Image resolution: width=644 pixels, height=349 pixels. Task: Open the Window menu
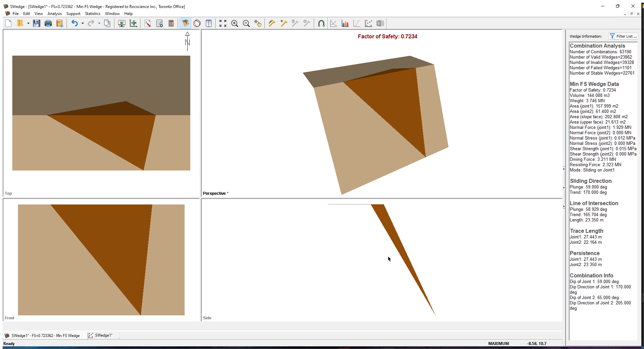point(112,14)
